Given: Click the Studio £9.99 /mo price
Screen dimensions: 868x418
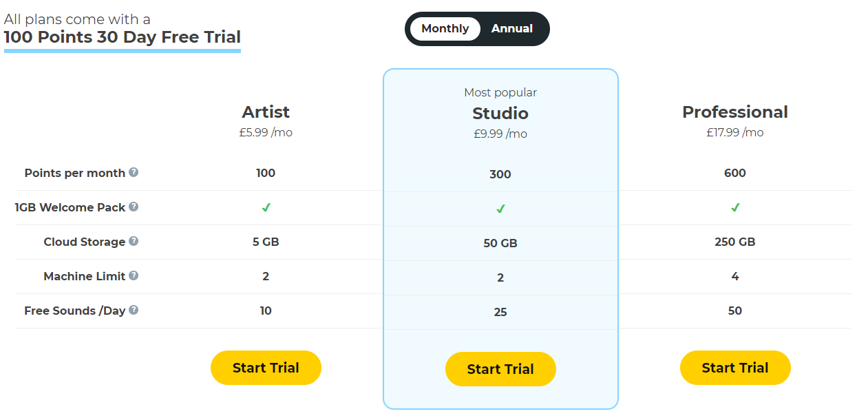Looking at the screenshot, I should tap(500, 134).
